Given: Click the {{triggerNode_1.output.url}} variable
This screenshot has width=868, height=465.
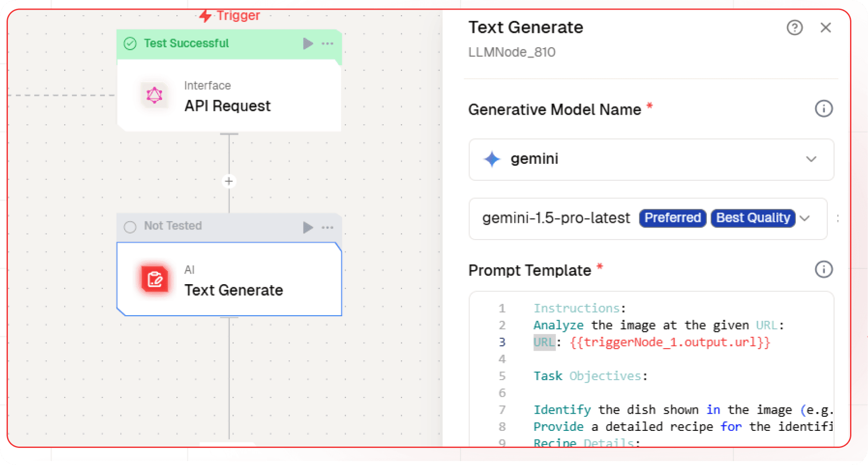Looking at the screenshot, I should click(670, 342).
